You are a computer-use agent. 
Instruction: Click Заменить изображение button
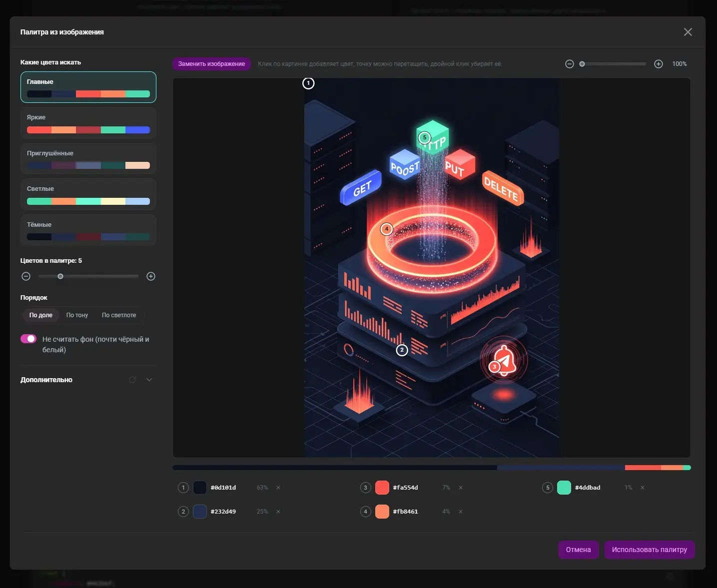tap(211, 64)
